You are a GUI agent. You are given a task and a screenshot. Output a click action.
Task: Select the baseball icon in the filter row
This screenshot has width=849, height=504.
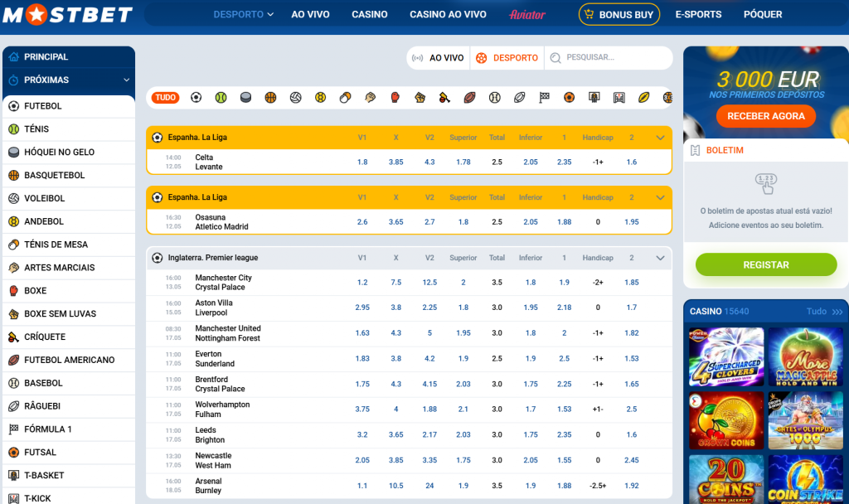[x=494, y=98]
